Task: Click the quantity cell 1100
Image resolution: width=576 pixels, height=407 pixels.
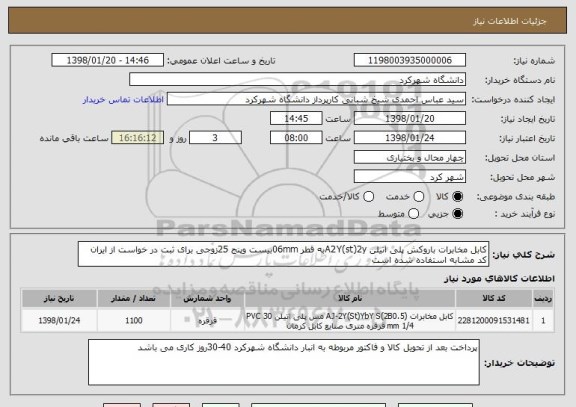Action: [134, 320]
